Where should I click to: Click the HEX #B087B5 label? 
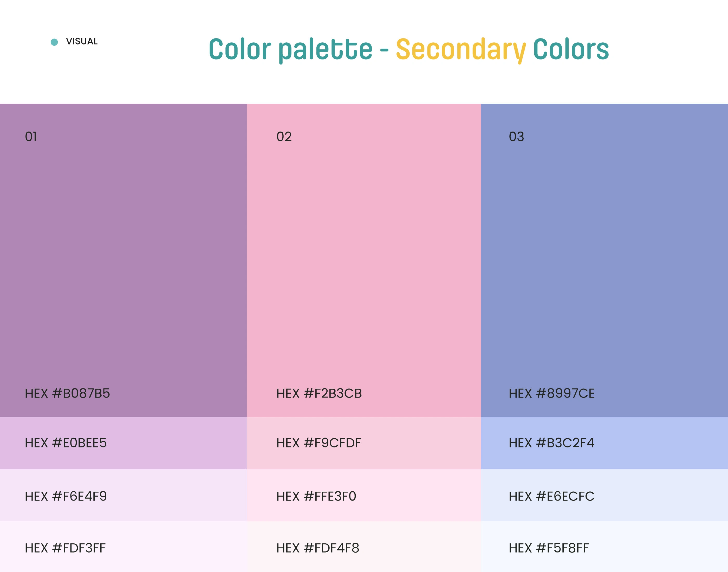click(x=67, y=393)
